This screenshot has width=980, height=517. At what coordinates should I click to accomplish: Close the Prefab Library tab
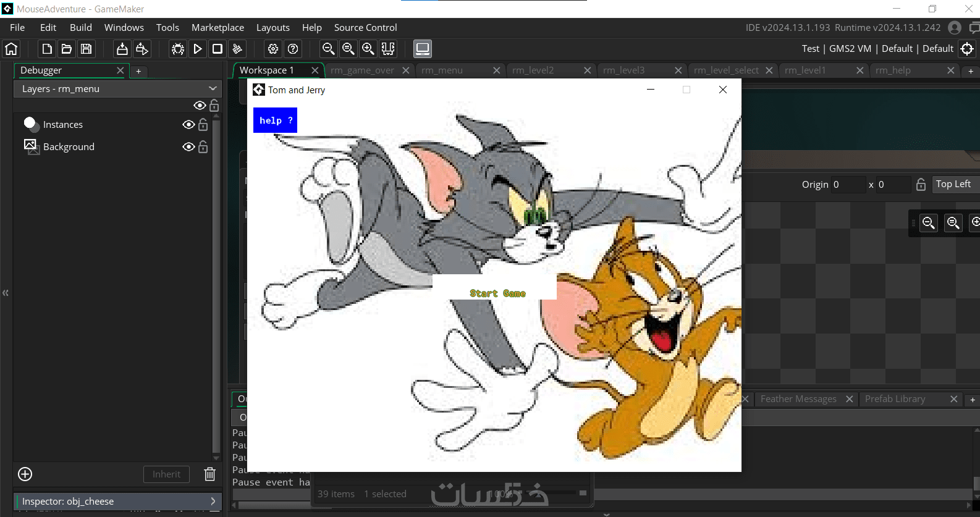[953, 399]
